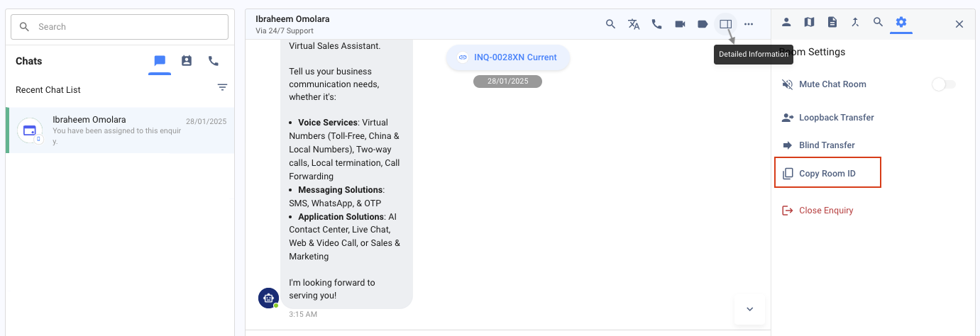Select Blind Transfer option
Viewport: 980px width, 336px height.
(x=827, y=145)
